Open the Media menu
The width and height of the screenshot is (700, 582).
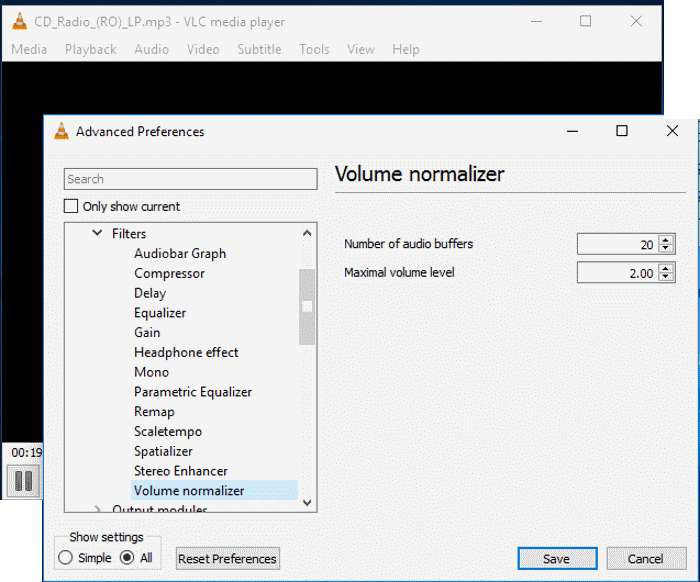[29, 49]
